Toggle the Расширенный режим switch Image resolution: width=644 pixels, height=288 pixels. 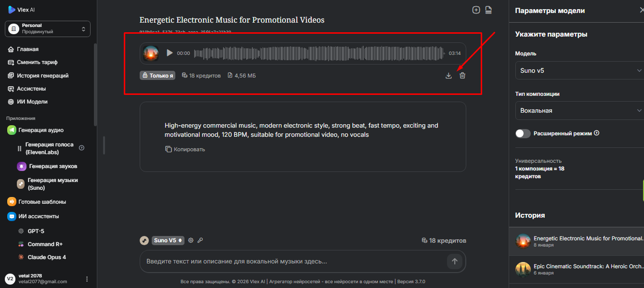pyautogui.click(x=523, y=133)
